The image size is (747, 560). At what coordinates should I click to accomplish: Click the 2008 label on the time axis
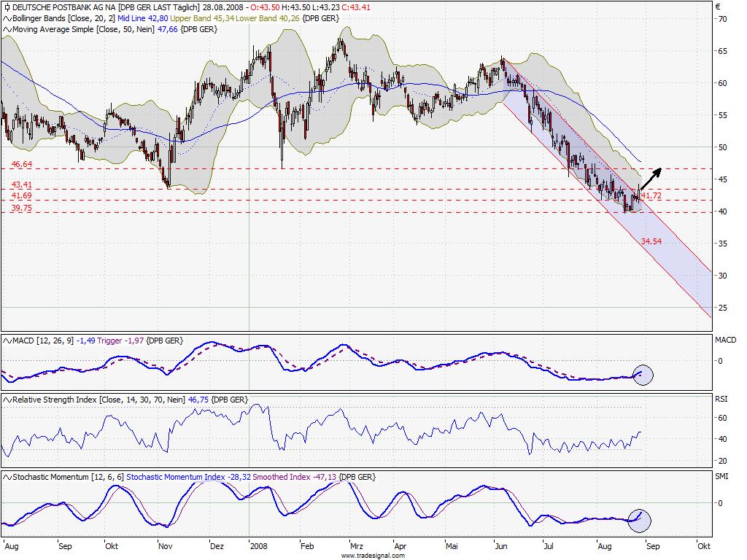[259, 546]
